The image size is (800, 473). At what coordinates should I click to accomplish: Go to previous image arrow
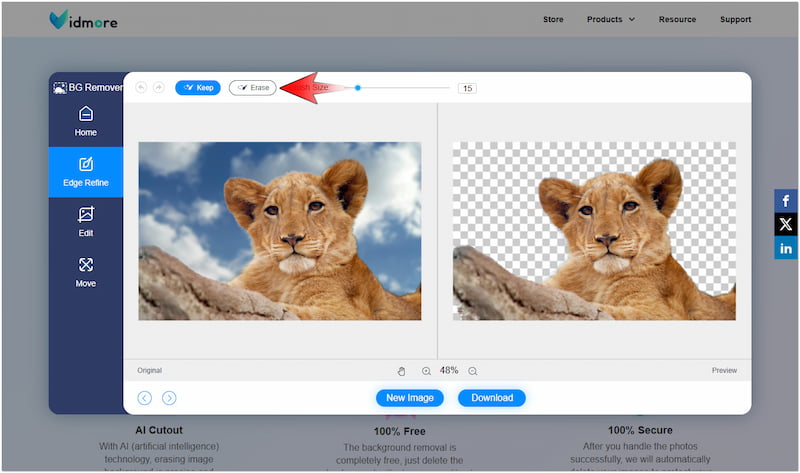[145, 398]
